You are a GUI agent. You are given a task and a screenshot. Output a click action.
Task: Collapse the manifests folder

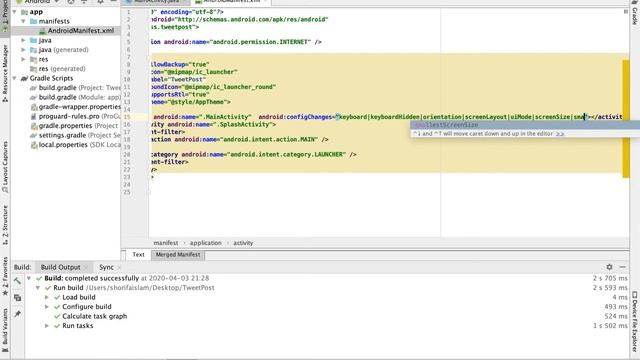pyautogui.click(x=24, y=21)
